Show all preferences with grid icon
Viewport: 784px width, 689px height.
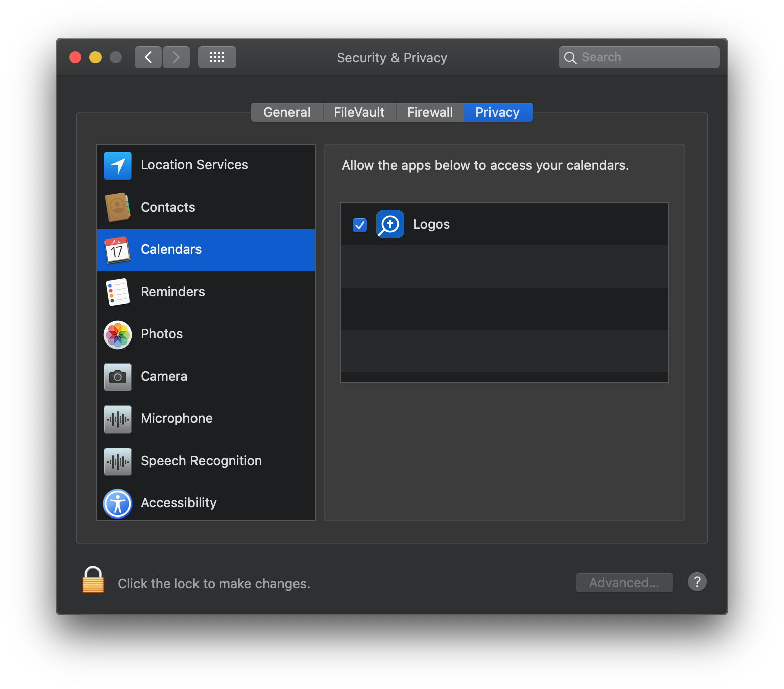pos(217,57)
